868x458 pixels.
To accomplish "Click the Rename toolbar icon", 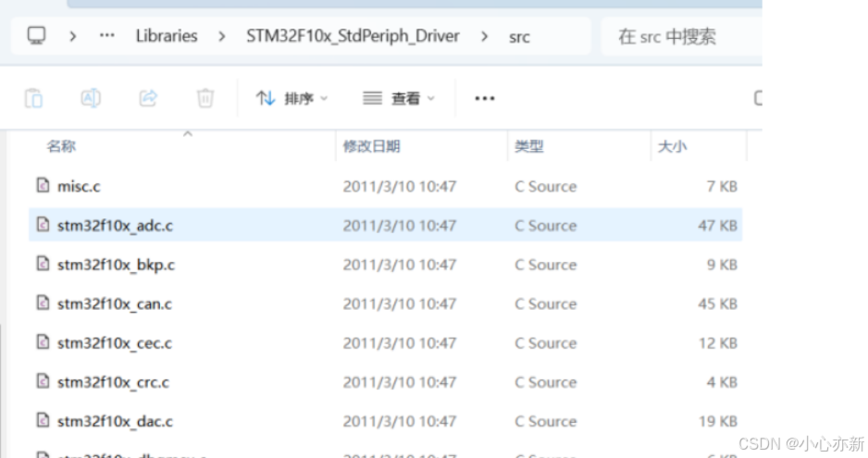I will click(91, 98).
